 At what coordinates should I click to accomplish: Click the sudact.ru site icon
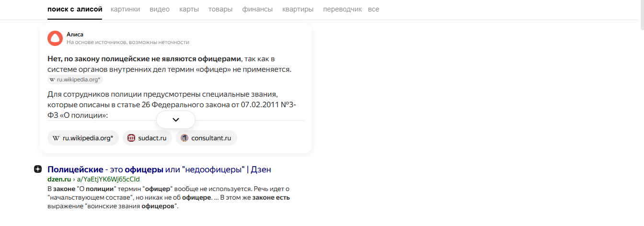click(131, 138)
